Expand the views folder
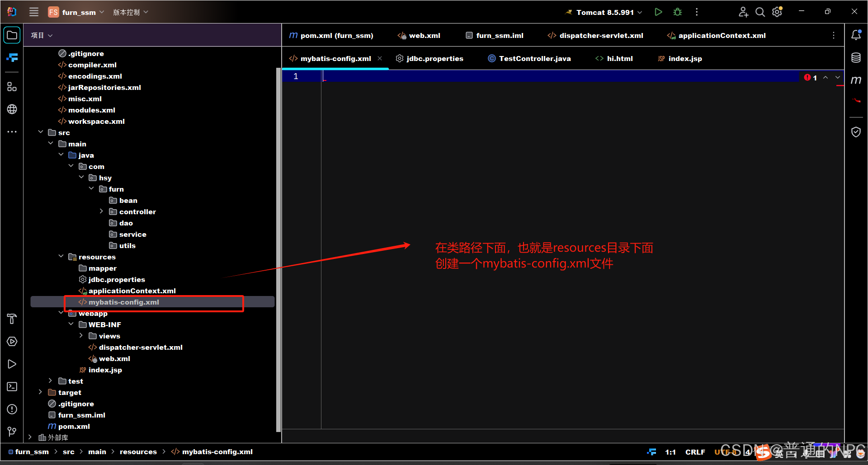The width and height of the screenshot is (868, 465). [81, 335]
